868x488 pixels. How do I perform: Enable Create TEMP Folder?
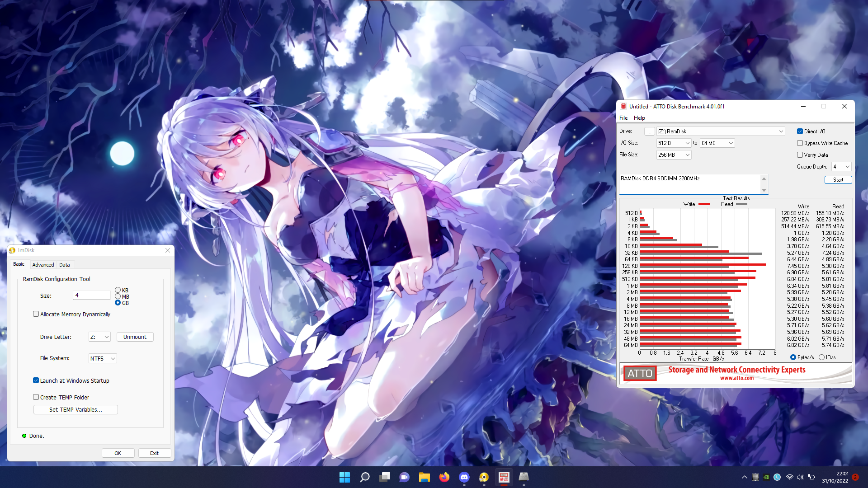point(36,397)
